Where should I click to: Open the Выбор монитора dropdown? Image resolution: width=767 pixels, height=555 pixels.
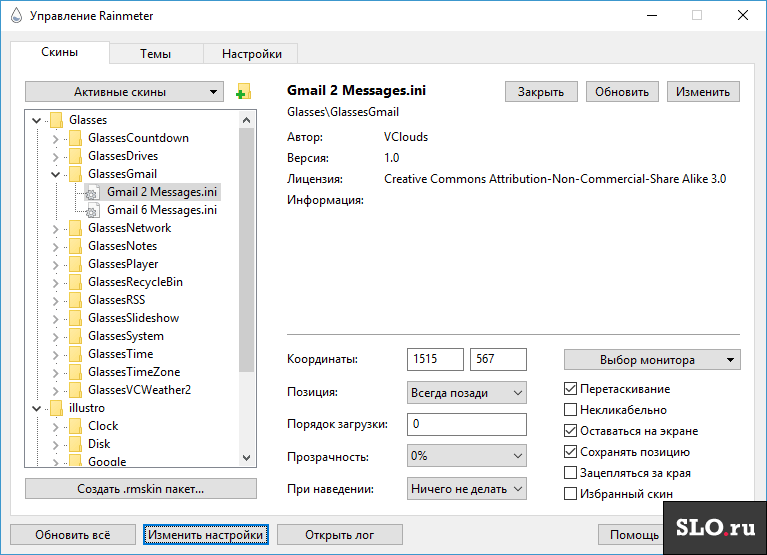pos(652,360)
